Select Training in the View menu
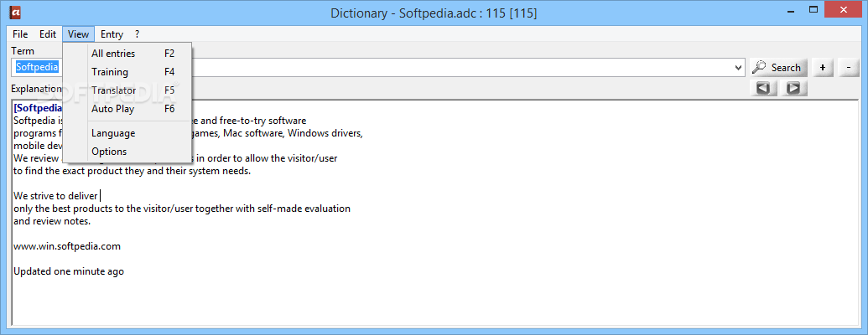Viewport: 868px width, 335px height. pos(127,72)
